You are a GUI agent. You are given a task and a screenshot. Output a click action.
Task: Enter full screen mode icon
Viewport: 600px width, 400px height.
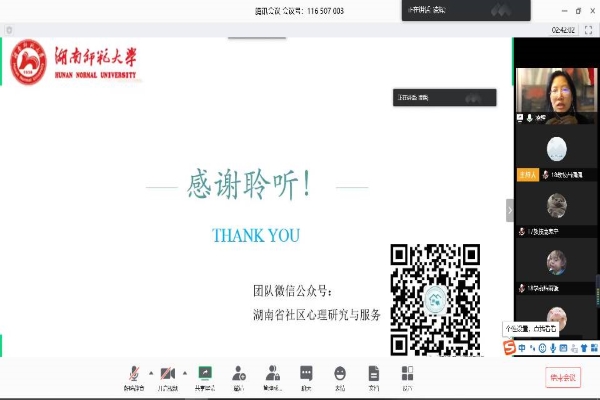[588, 30]
